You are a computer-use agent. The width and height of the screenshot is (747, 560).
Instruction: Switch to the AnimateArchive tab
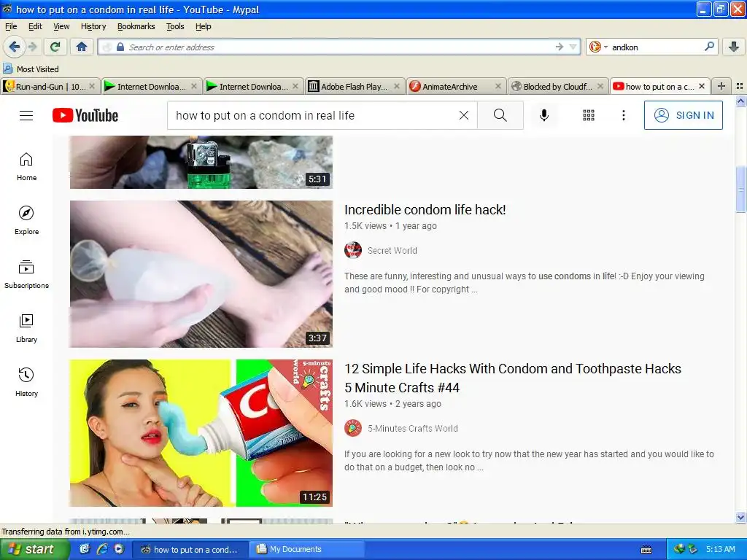click(x=456, y=86)
